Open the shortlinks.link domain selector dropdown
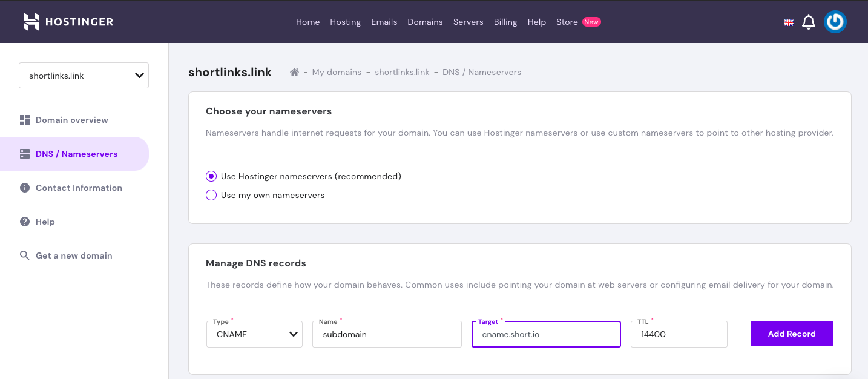 (x=84, y=76)
